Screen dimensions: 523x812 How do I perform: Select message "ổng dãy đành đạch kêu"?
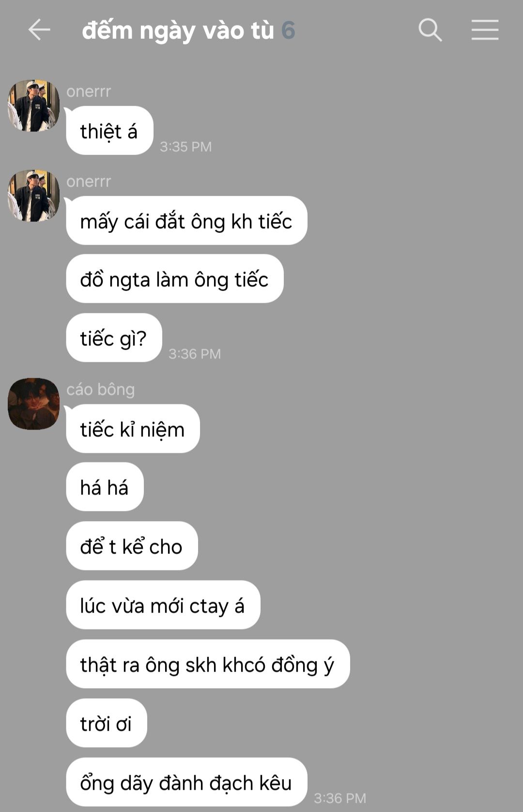[x=186, y=782]
